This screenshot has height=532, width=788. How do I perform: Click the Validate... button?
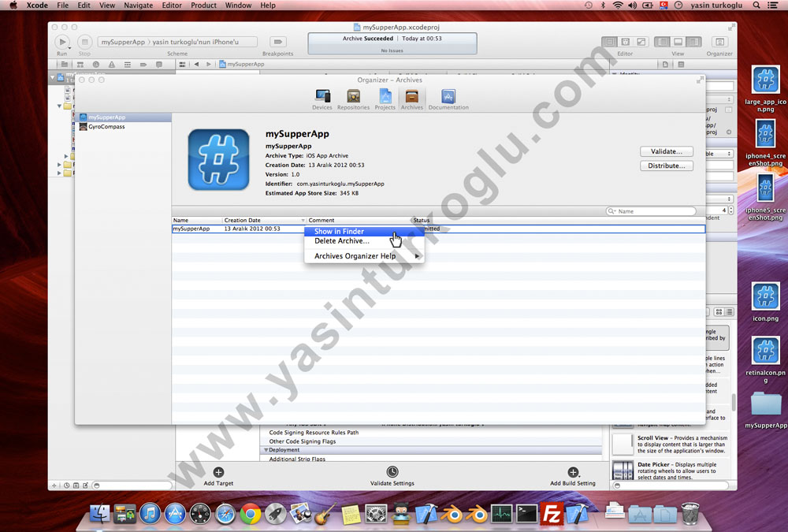667,151
